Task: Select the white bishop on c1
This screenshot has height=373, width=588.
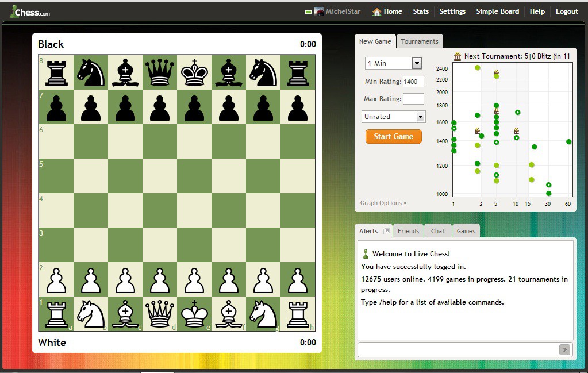Action: 125,314
